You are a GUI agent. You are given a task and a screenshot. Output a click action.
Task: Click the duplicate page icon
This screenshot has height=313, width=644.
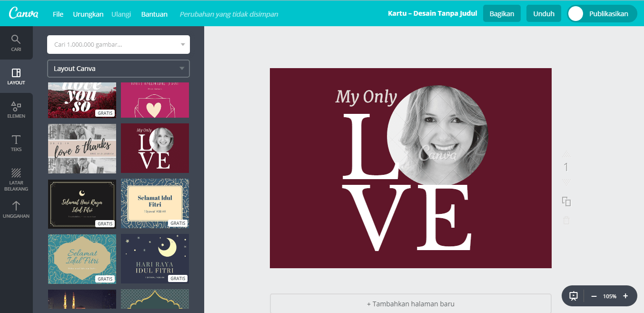pyautogui.click(x=566, y=202)
